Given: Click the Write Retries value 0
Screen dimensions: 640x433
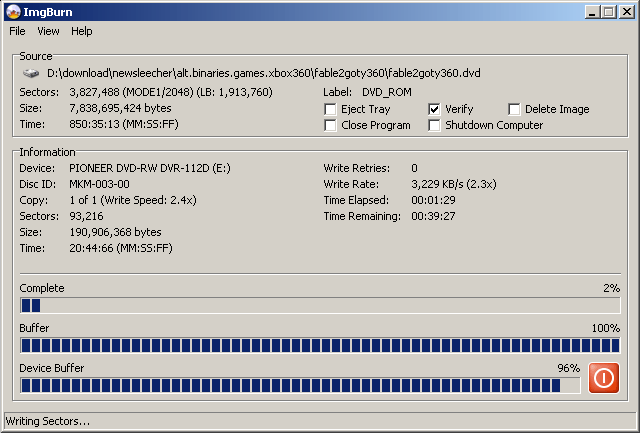Looking at the screenshot, I should pos(414,168).
